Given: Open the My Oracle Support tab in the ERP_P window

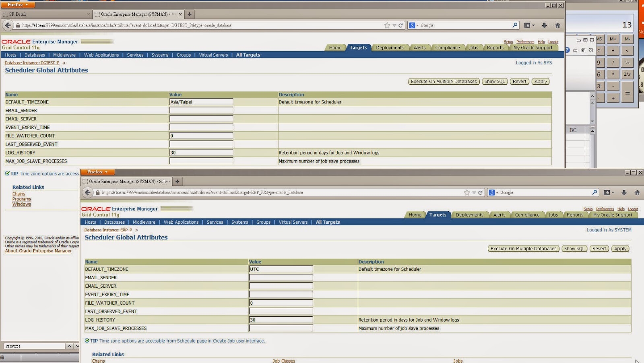Looking at the screenshot, I should [x=613, y=215].
